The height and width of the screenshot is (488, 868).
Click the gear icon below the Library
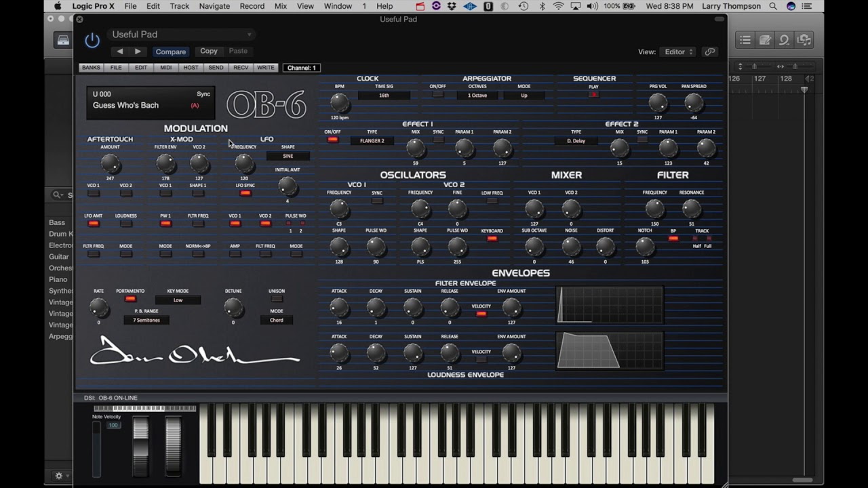coord(59,476)
